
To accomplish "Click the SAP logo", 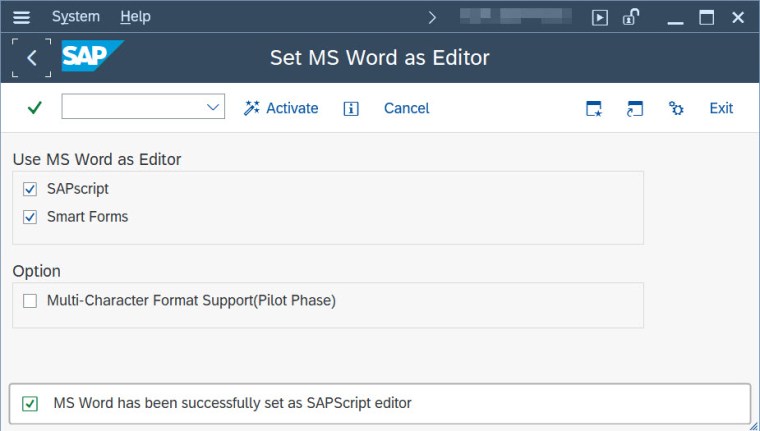I will [92, 56].
